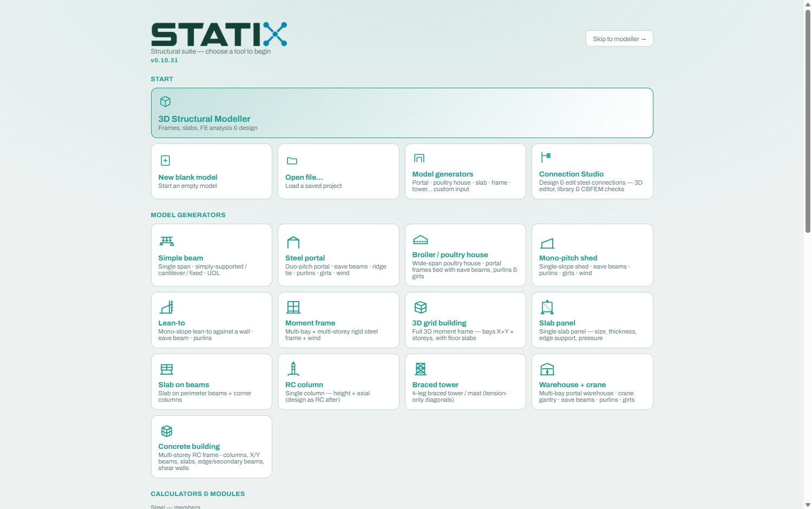Open the Slab on beams title

[184, 384]
